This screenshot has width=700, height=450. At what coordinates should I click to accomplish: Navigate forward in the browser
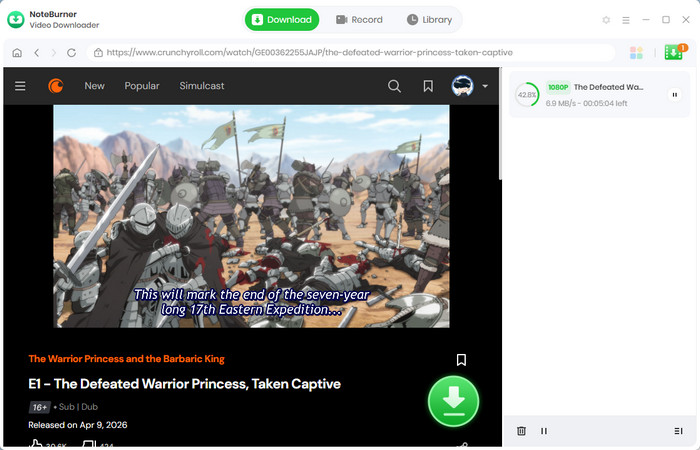tap(54, 53)
